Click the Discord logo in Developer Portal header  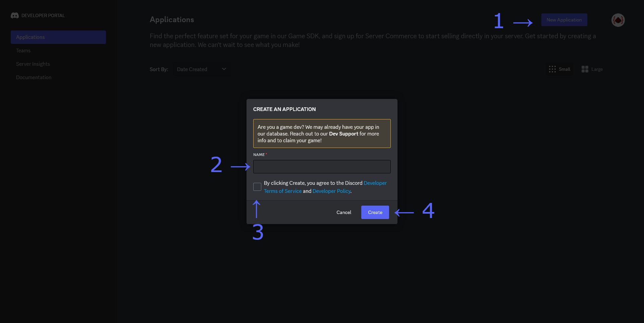14,15
